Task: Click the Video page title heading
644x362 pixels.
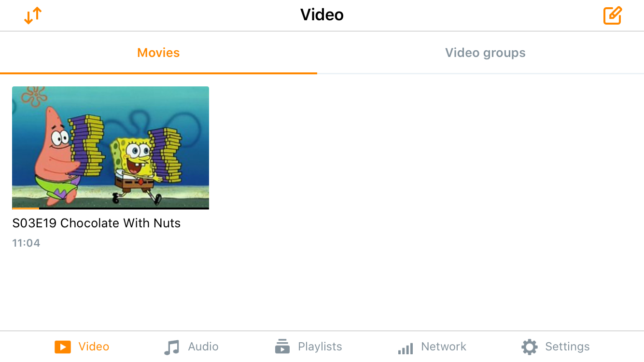Action: coord(322,15)
